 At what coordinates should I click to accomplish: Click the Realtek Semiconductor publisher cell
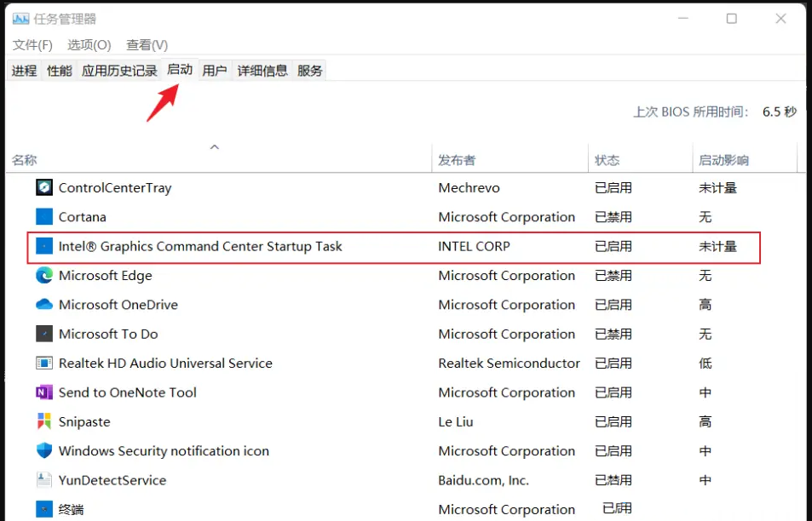(509, 364)
